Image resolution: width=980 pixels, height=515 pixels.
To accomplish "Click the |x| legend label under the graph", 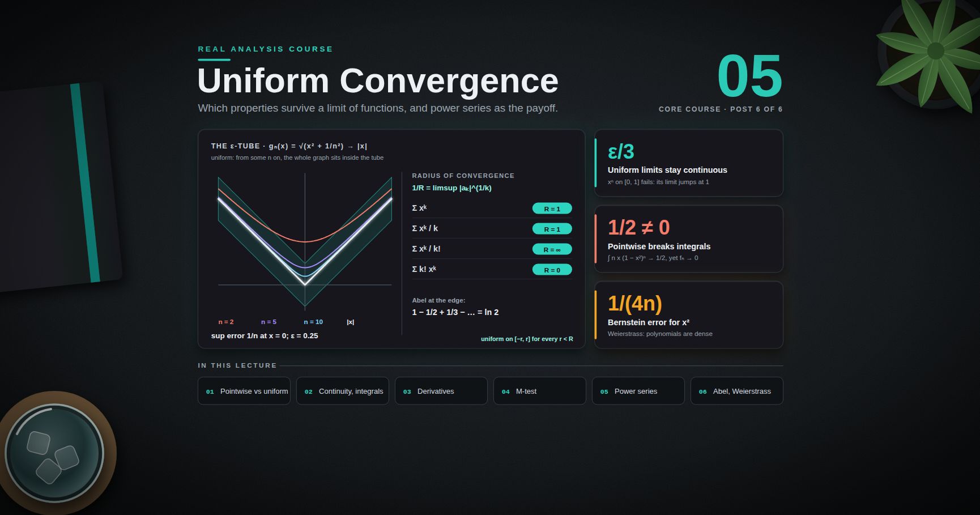I will click(351, 322).
